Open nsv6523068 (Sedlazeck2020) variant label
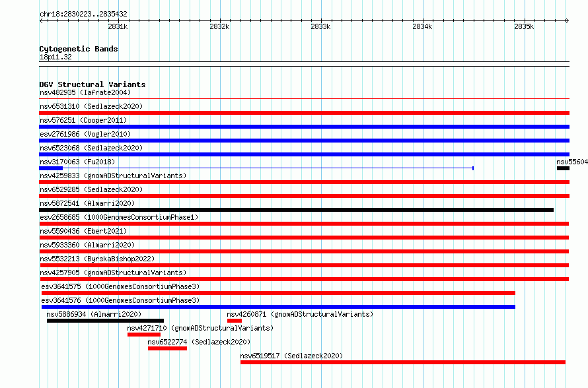The height and width of the screenshot is (388, 588). click(91, 148)
